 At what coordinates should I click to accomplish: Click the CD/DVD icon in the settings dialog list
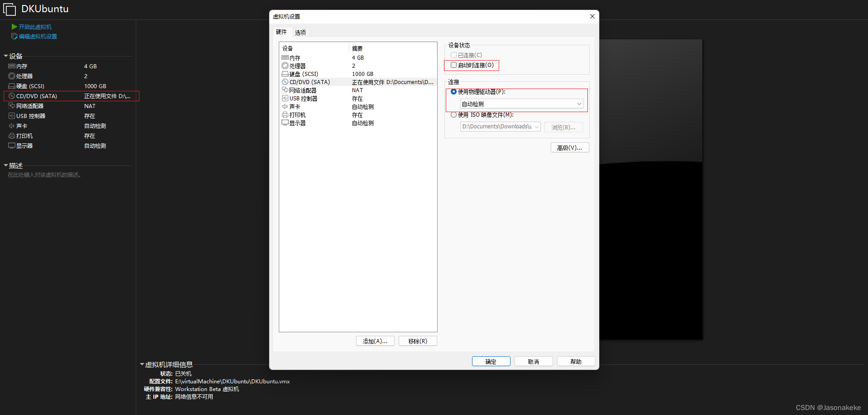pyautogui.click(x=285, y=82)
